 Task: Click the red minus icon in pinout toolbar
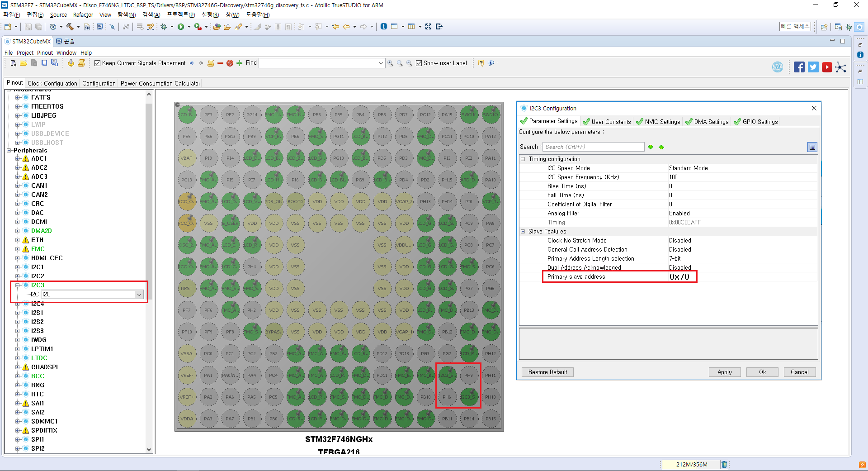click(x=220, y=63)
